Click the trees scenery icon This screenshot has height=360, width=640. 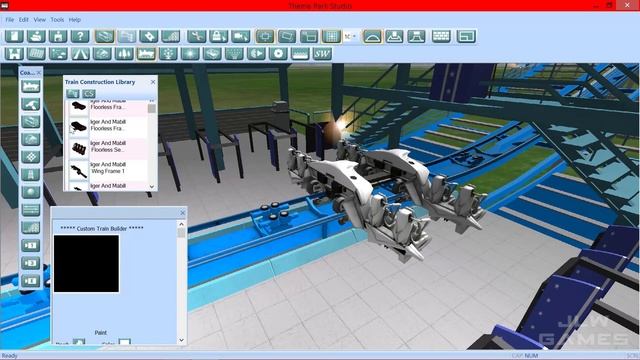tap(124, 53)
